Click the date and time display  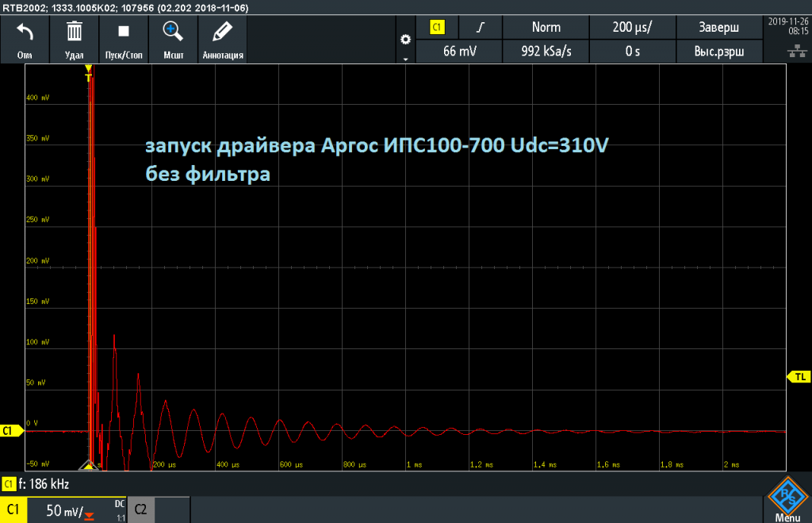pyautogui.click(x=787, y=26)
